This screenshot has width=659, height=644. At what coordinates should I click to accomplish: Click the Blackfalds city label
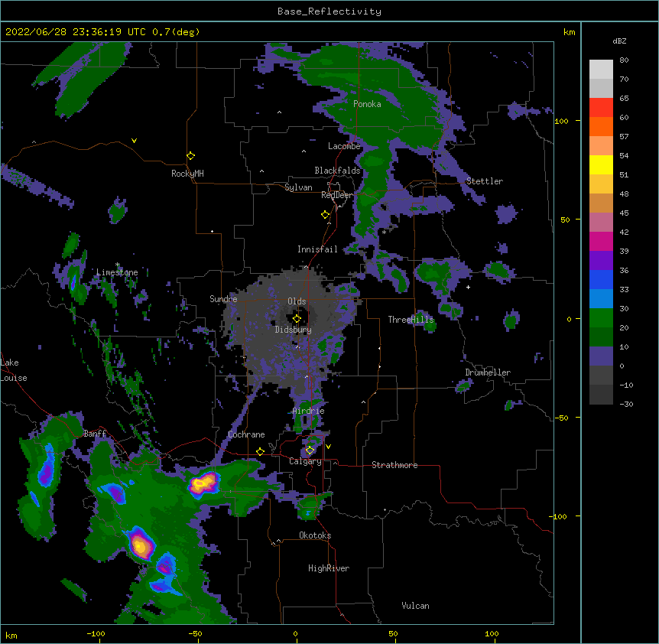[x=337, y=171]
